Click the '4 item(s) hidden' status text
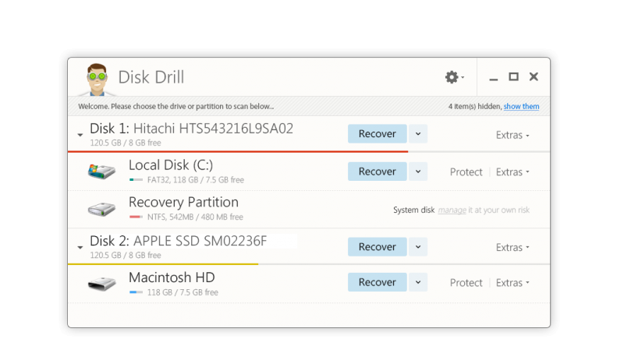Viewport: 624px width, 364px height. pos(474,106)
